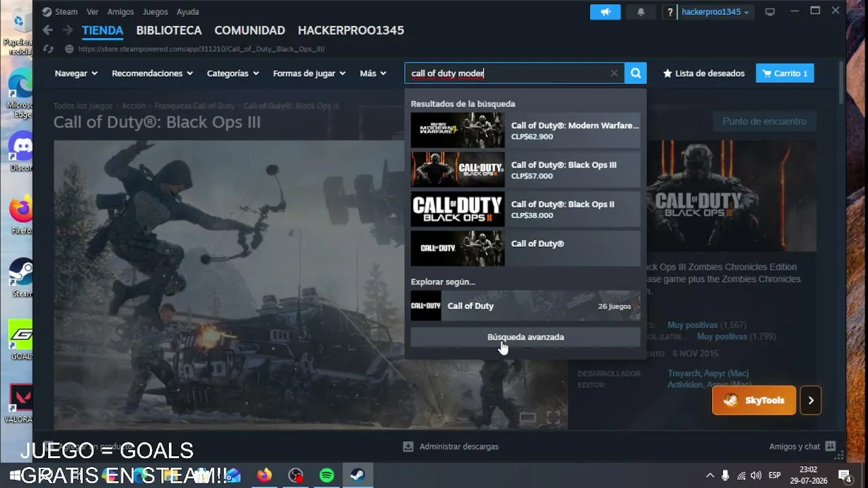Open Steam announcements with the megaphone button
Image resolution: width=868 pixels, height=488 pixels.
pos(605,12)
